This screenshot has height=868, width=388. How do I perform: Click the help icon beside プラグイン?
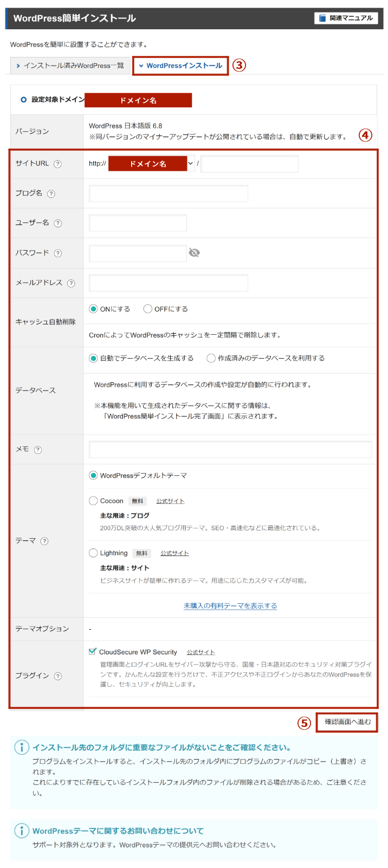pyautogui.click(x=58, y=676)
